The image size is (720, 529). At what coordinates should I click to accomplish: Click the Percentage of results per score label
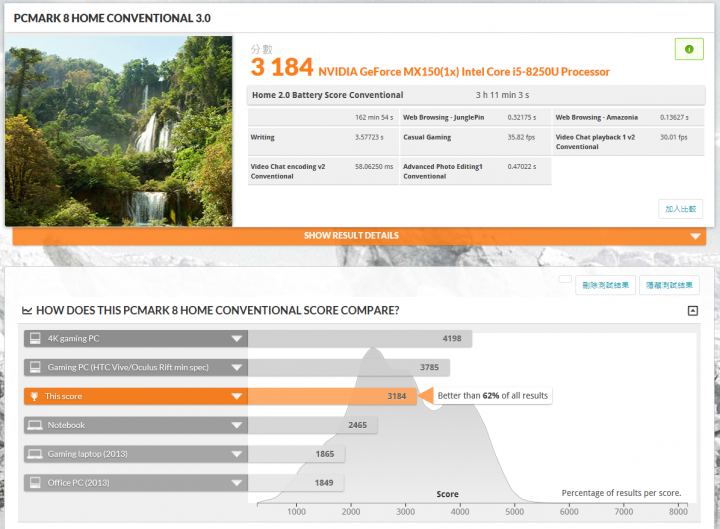pos(621,493)
